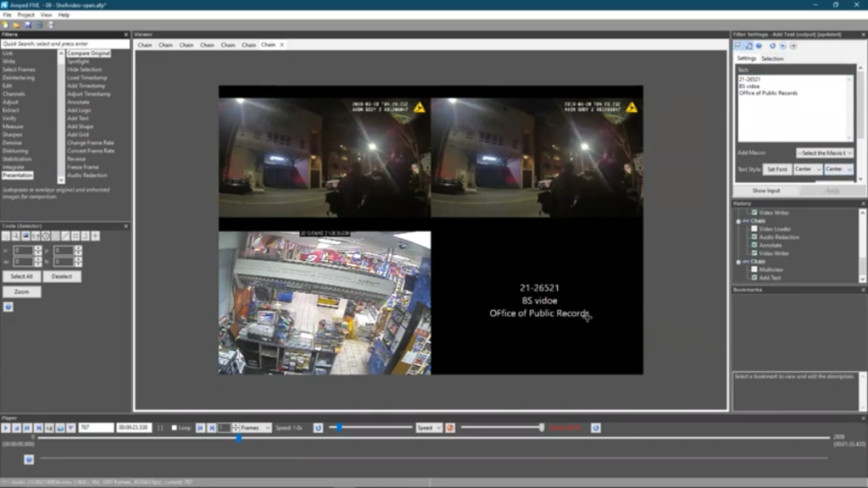Switch to the Settings tab in Filter Settings
The image size is (868, 488).
746,58
